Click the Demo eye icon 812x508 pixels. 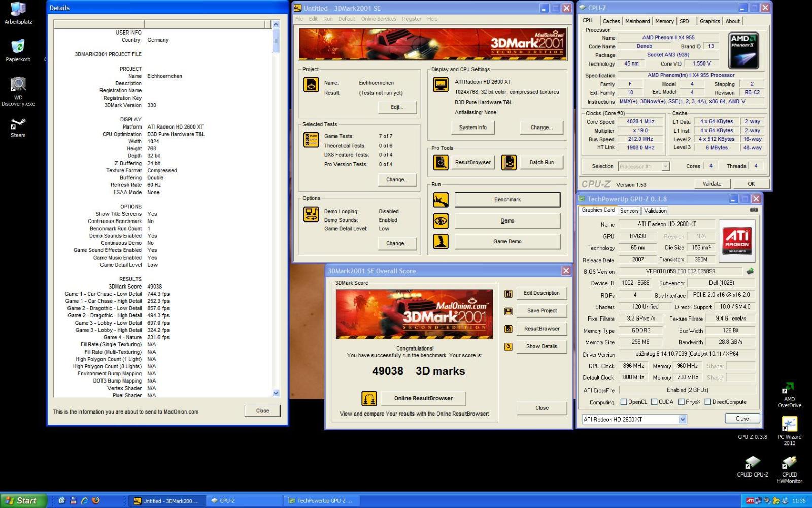[x=441, y=221]
